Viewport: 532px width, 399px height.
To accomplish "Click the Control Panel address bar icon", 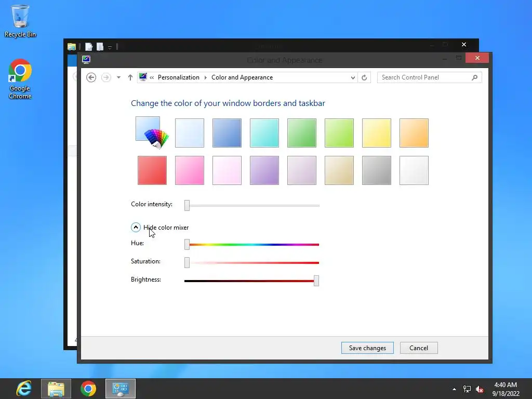I will [x=143, y=77].
